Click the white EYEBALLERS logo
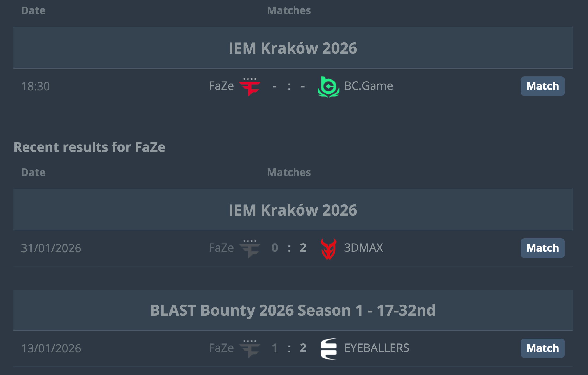588x375 pixels. coord(328,349)
